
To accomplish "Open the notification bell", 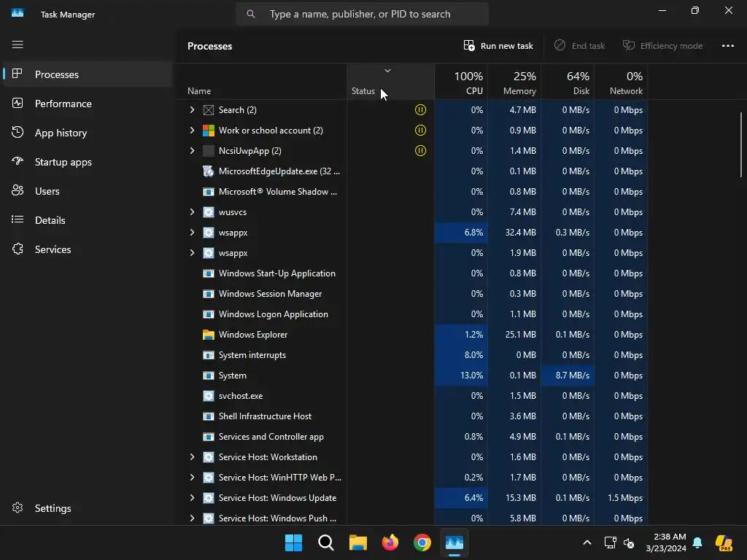I will click(x=697, y=542).
